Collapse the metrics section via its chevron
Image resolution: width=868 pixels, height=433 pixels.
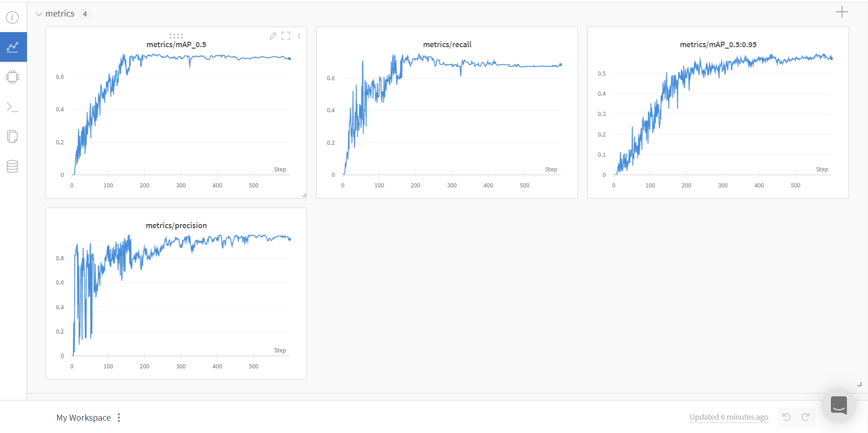(x=38, y=14)
